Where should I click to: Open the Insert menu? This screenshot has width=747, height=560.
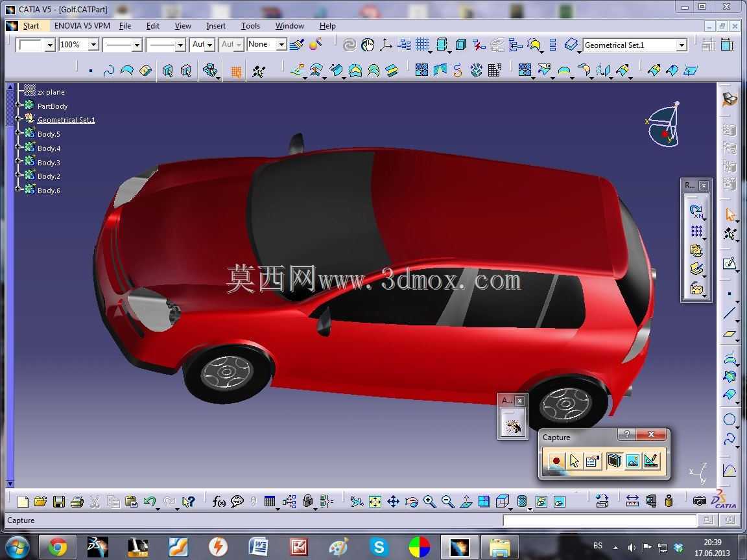point(216,26)
